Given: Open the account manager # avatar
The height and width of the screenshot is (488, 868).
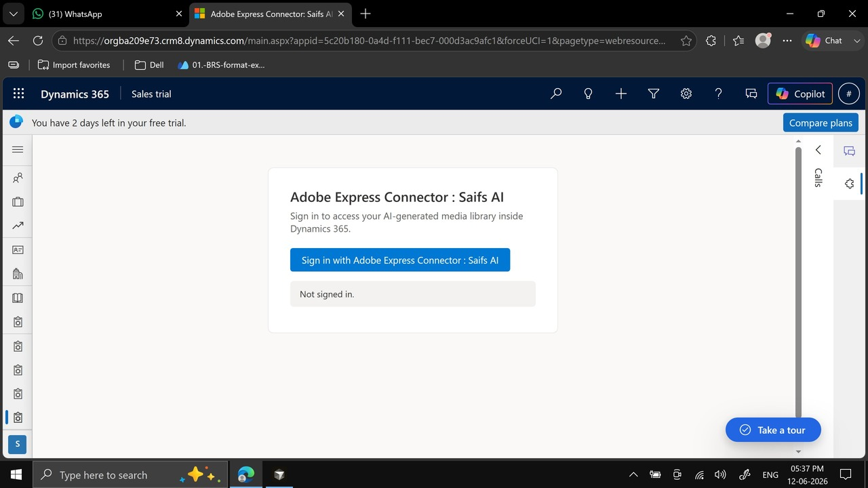Looking at the screenshot, I should pos(849,94).
